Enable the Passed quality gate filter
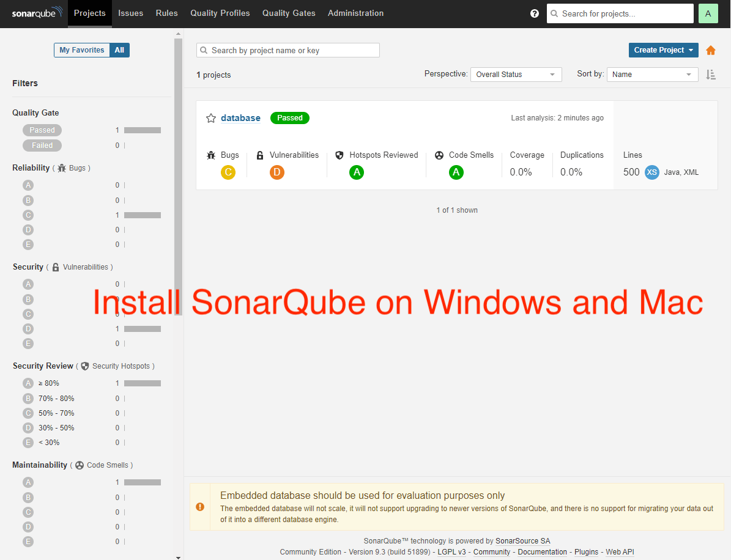 (42, 130)
